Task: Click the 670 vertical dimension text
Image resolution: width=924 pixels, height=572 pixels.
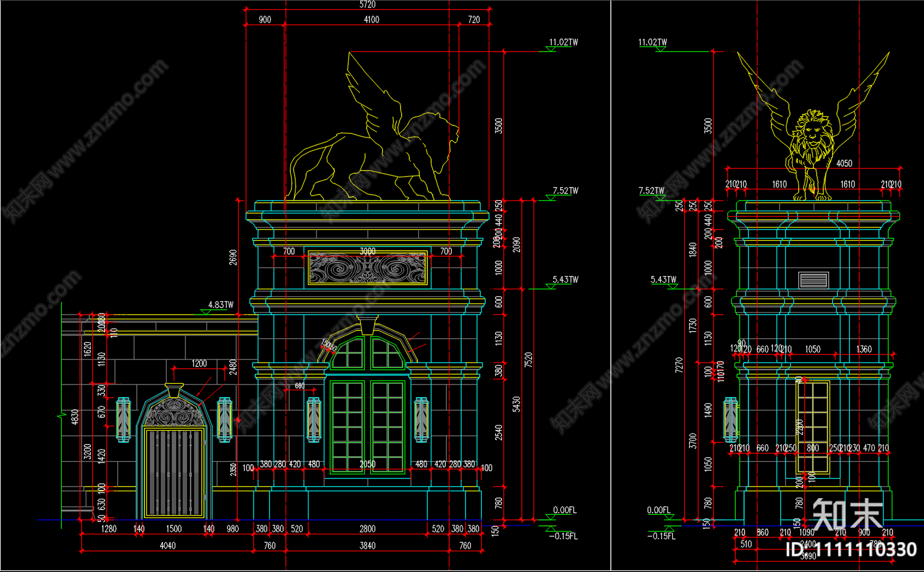Action: [102, 412]
